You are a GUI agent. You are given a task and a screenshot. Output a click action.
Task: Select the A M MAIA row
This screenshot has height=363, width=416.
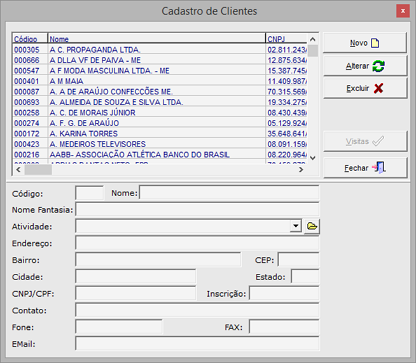tap(160, 81)
